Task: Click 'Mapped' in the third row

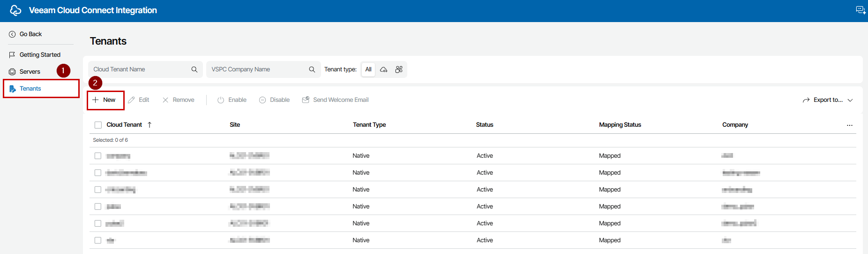Action: click(610, 190)
